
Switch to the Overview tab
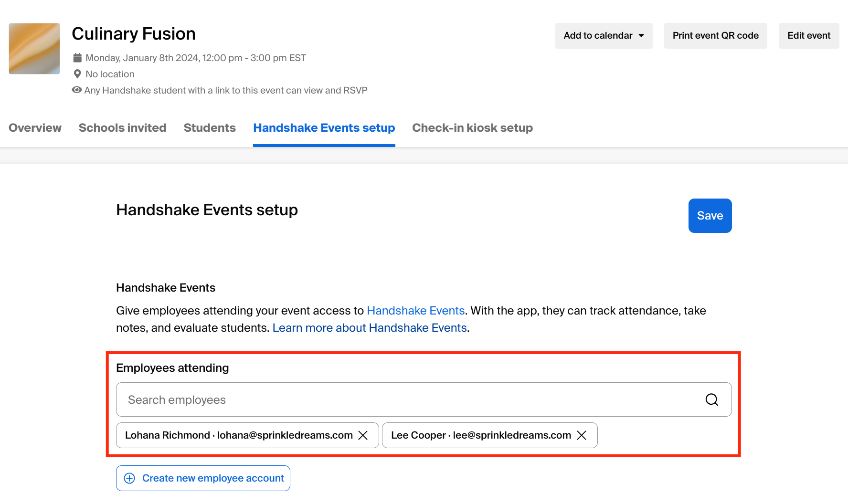click(x=35, y=128)
